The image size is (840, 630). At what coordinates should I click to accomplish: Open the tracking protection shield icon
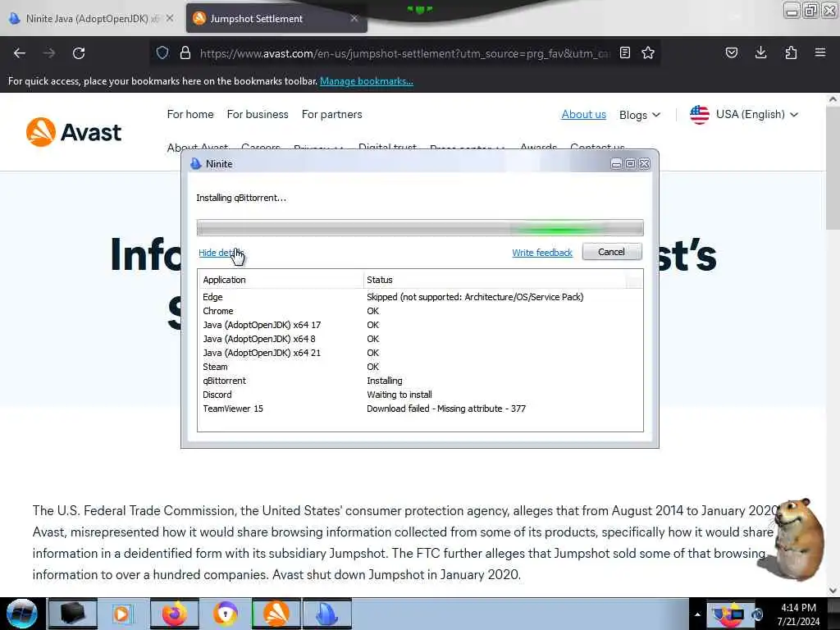coord(162,52)
